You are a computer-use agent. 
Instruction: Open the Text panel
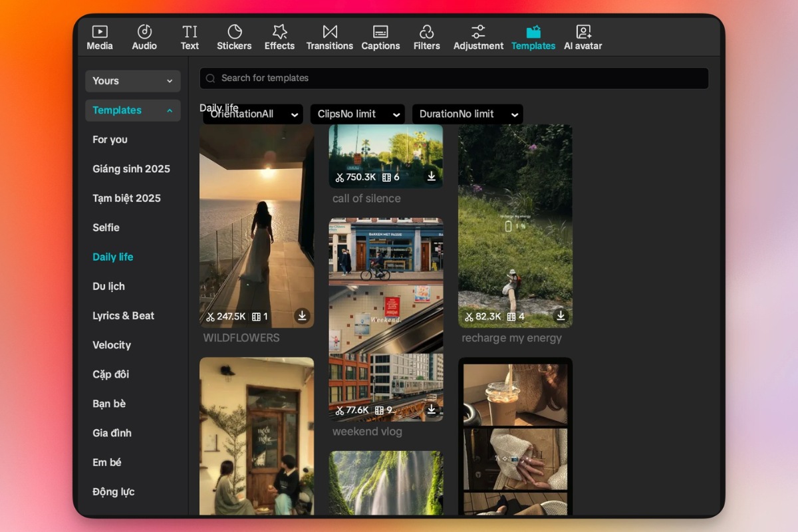point(190,36)
